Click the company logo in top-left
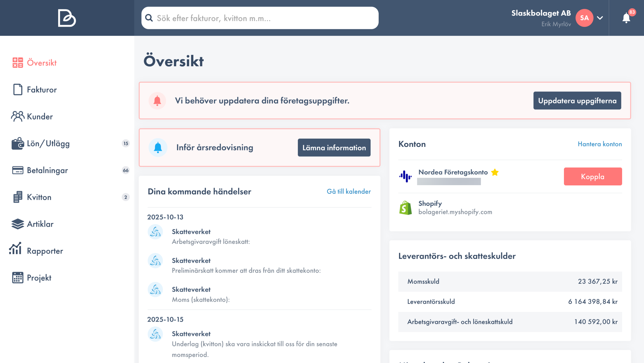 point(67,18)
